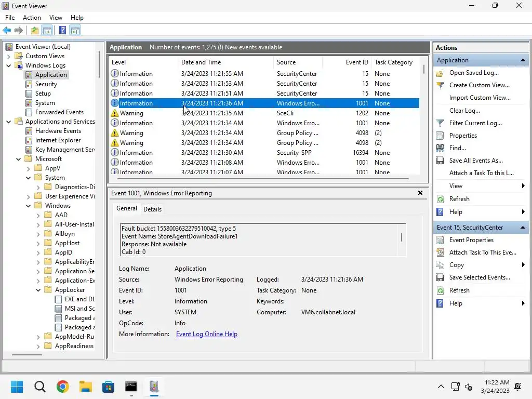Open the Help menu in menu bar
Viewport: 532px width, 399px height.
pos(77,18)
